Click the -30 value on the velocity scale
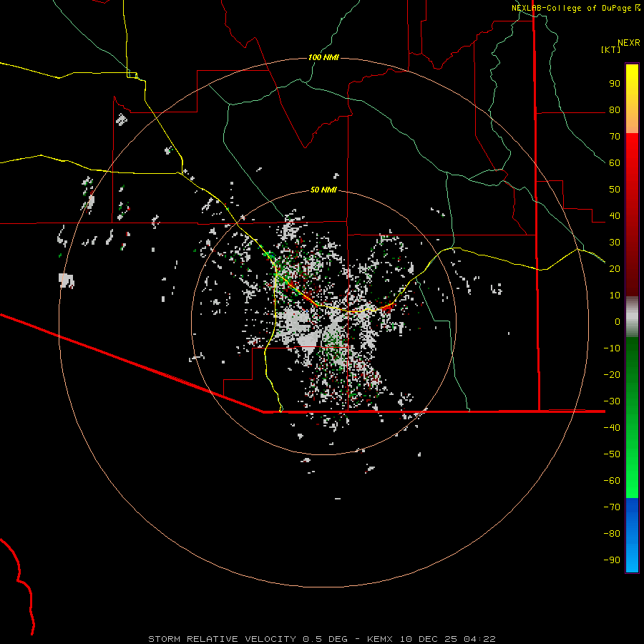Viewport: 644px width, 644px height. [x=612, y=401]
